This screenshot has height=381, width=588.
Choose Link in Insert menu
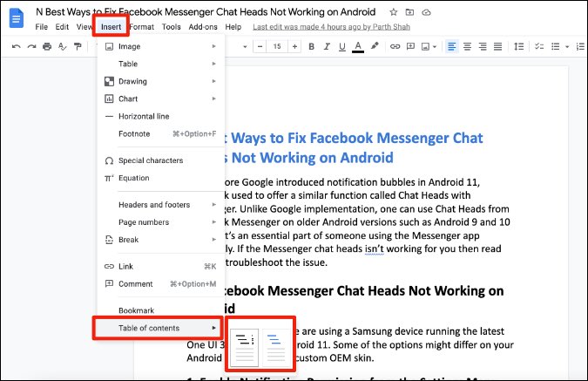pyautogui.click(x=160, y=267)
